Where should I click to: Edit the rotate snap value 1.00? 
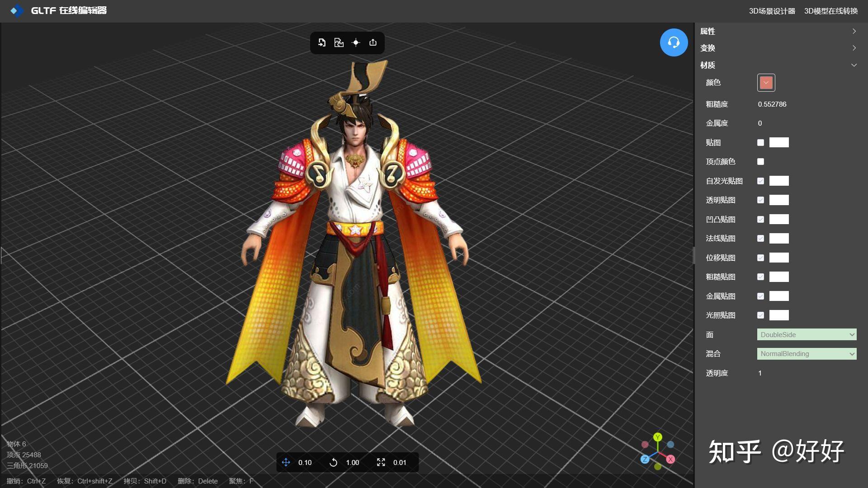point(352,462)
